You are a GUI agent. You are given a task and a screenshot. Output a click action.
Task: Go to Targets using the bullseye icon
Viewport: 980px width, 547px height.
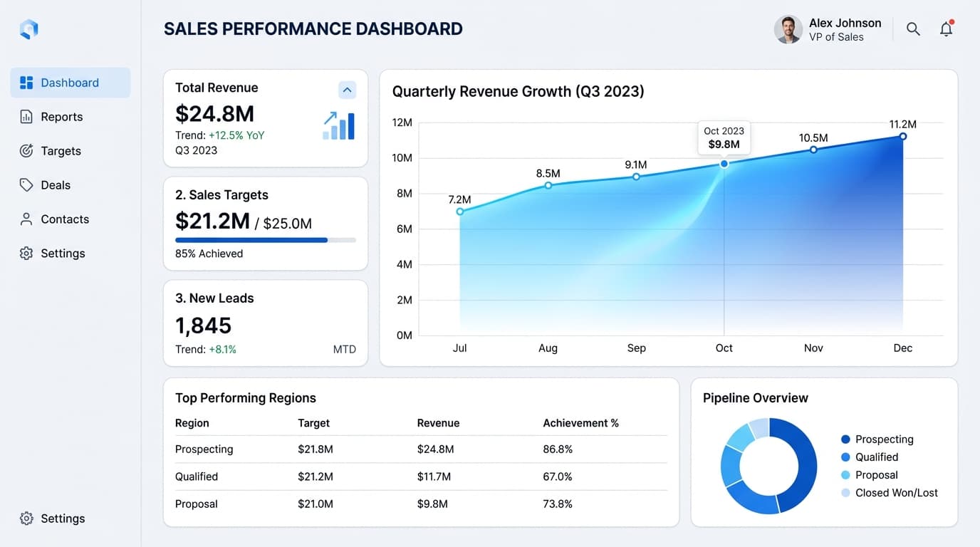pyautogui.click(x=26, y=151)
